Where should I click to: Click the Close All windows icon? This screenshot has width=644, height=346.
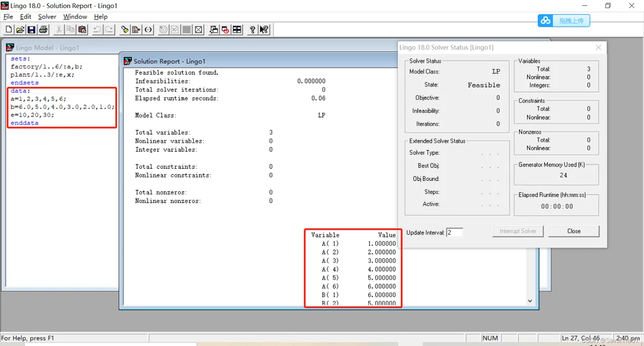point(225,30)
